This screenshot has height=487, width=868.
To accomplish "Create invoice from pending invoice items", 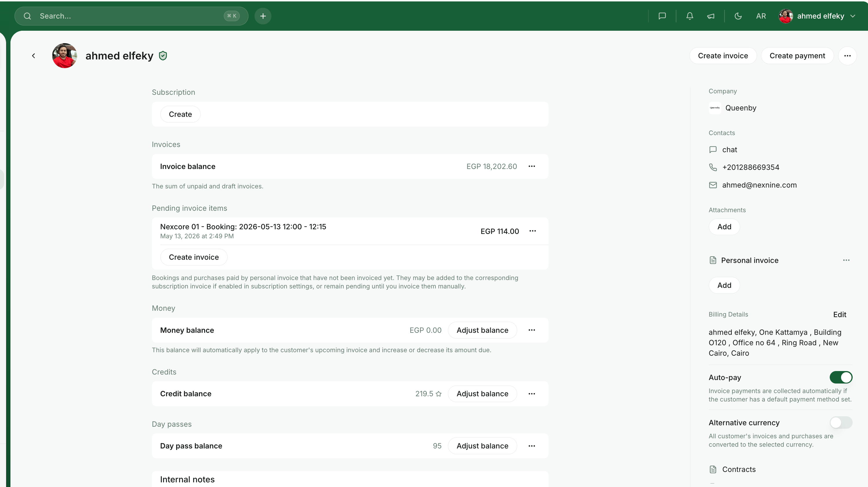I will tap(194, 257).
